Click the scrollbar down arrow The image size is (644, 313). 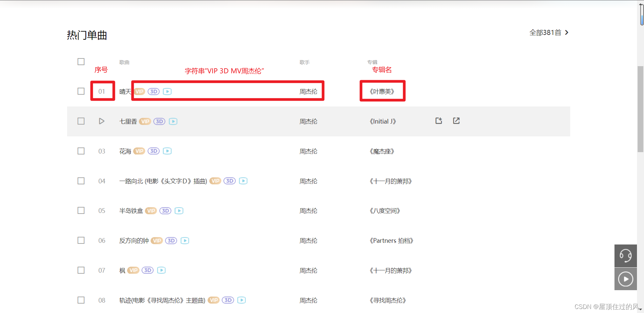coord(641,310)
